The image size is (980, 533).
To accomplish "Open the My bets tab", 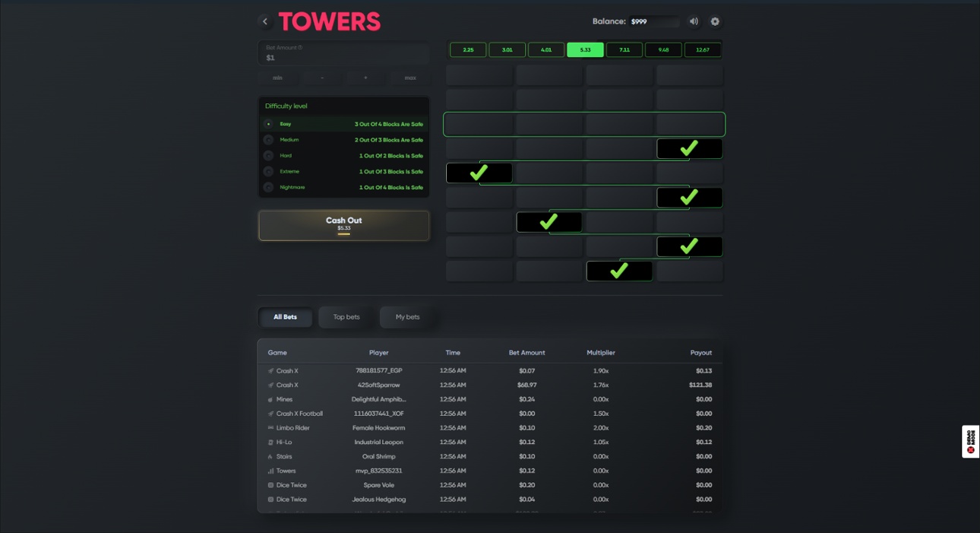I will 407,317.
